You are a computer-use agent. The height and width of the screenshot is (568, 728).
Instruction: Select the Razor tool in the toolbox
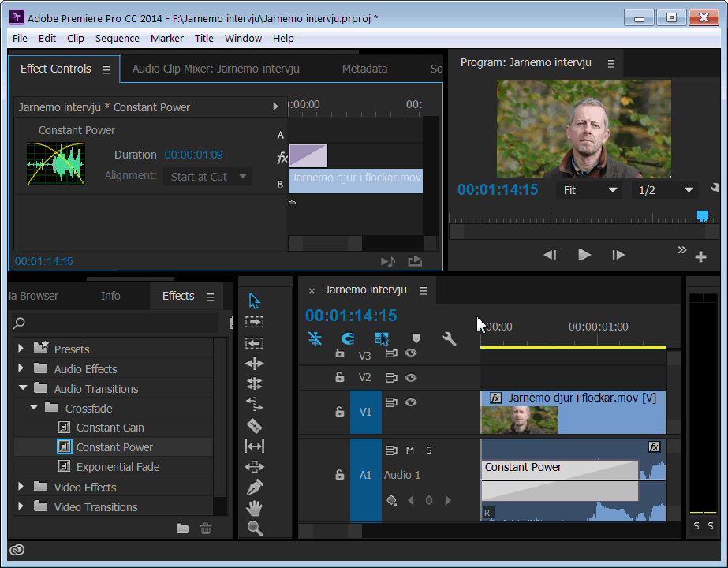click(x=255, y=425)
